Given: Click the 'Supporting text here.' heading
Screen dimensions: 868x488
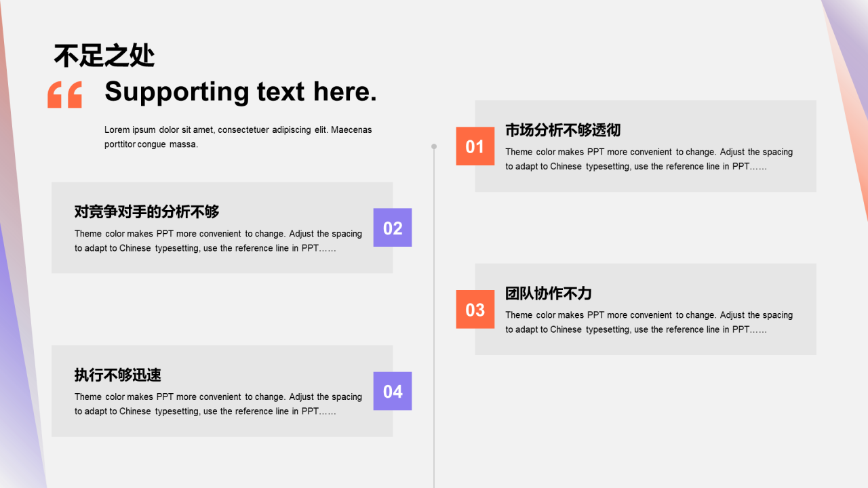Looking at the screenshot, I should click(x=240, y=91).
